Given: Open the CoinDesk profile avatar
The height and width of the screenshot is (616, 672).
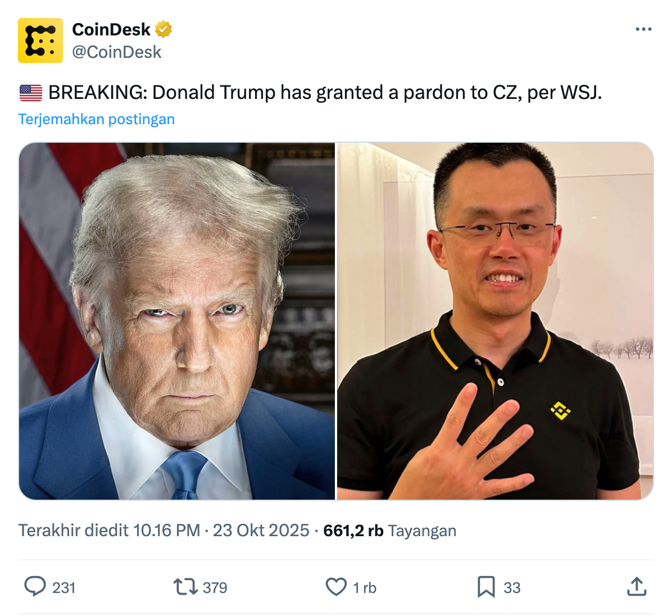Looking at the screenshot, I should (40, 40).
